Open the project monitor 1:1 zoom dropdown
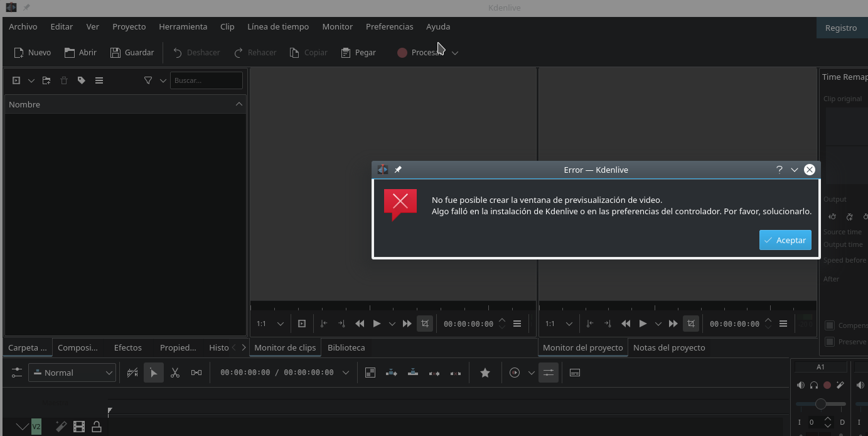The image size is (868, 436). 569,324
